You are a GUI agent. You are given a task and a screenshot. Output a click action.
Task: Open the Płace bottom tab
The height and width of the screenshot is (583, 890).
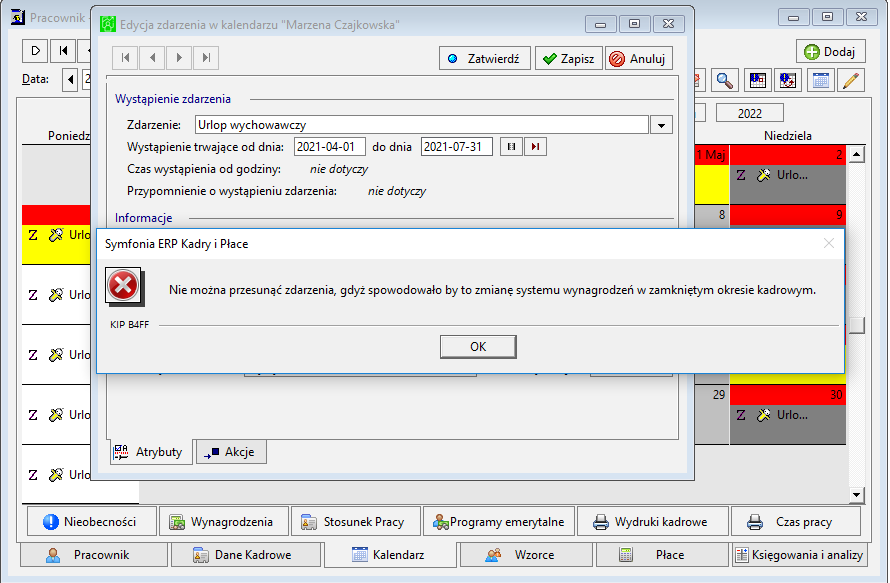(662, 555)
